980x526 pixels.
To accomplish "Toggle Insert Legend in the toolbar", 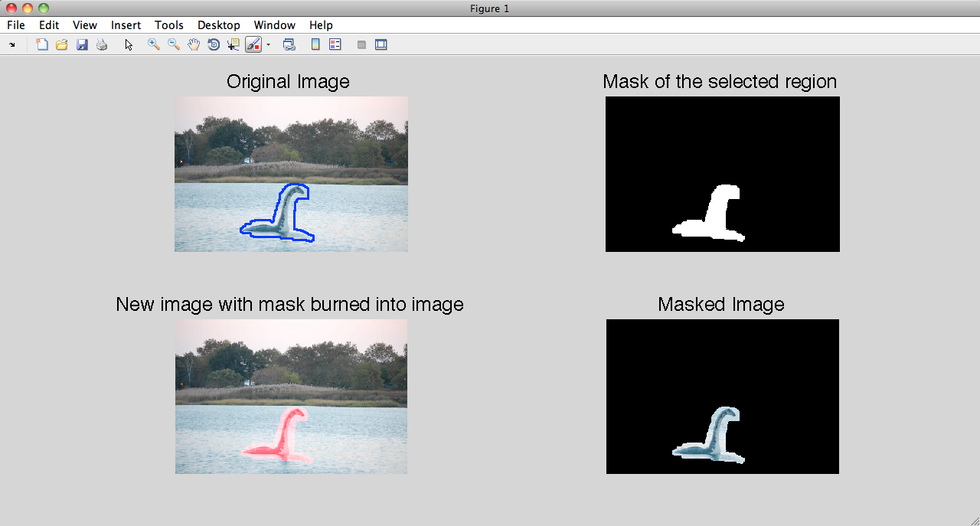I will [335, 45].
